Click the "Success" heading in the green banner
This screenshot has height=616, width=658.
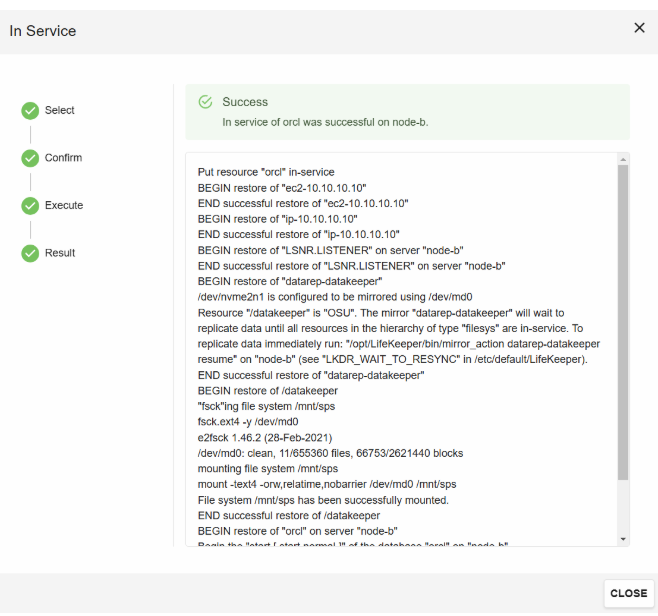click(245, 102)
